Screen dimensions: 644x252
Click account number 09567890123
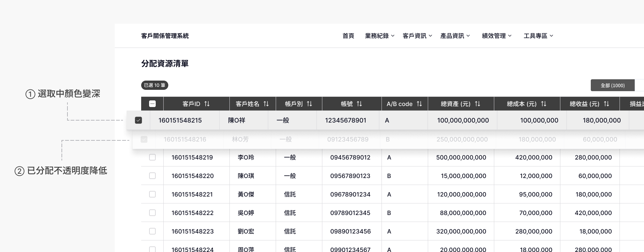(350, 176)
